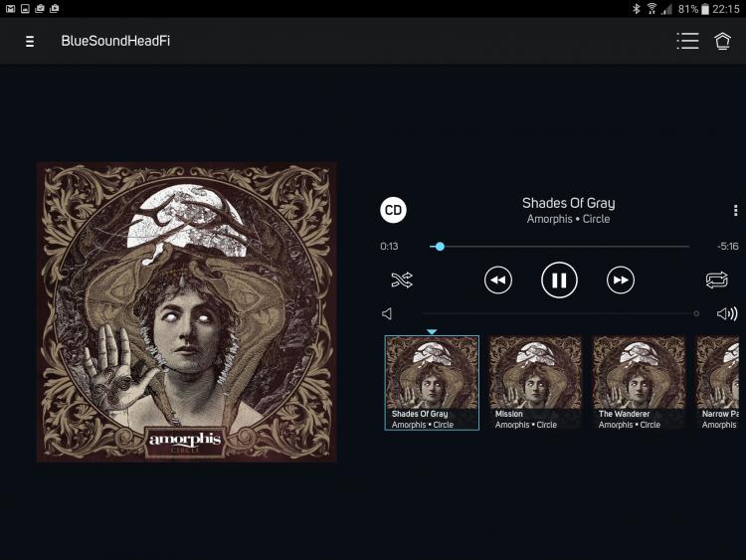Click the volume slider handle
Viewport: 746px width, 560px height.
coord(696,313)
